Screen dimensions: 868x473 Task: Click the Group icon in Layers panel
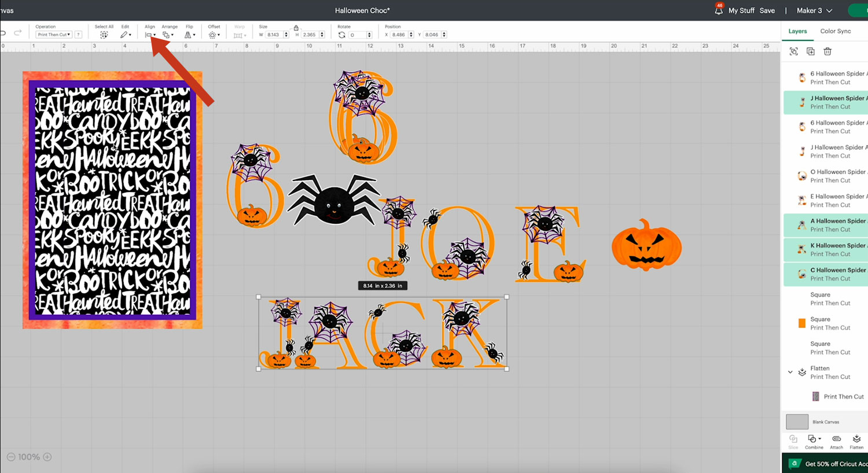click(794, 51)
